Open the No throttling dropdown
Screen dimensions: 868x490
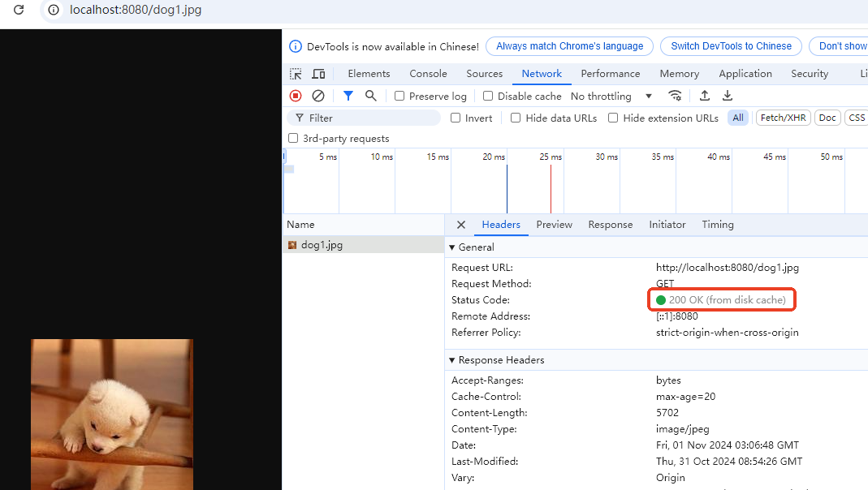pos(611,96)
